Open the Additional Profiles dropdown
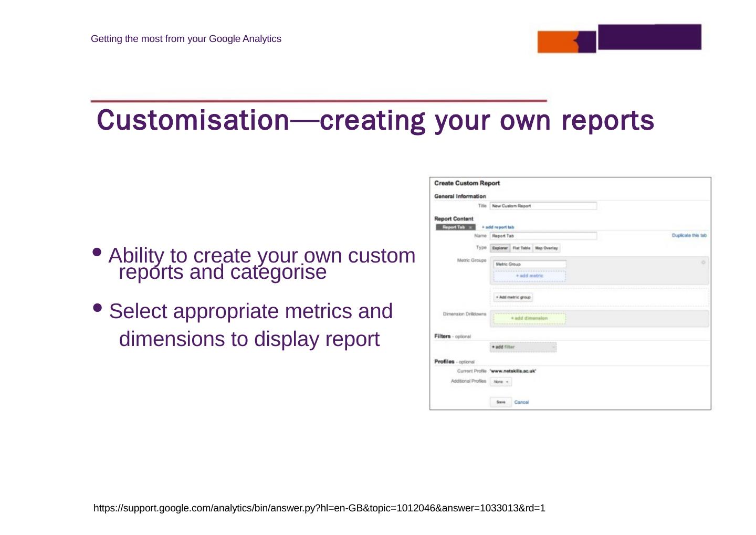The height and width of the screenshot is (535, 756). click(501, 382)
